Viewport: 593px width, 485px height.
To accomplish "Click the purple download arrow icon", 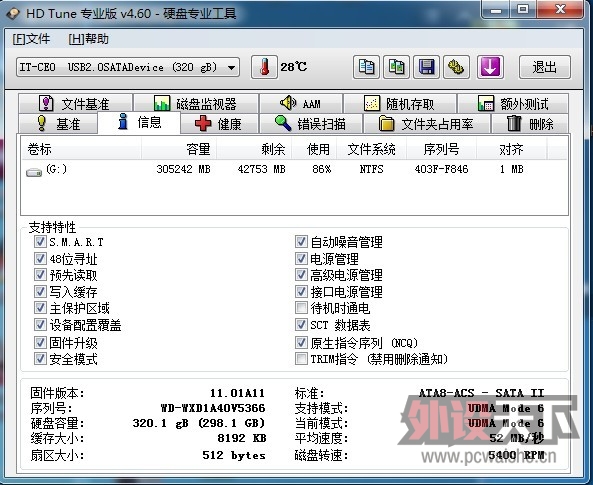I will tap(490, 67).
